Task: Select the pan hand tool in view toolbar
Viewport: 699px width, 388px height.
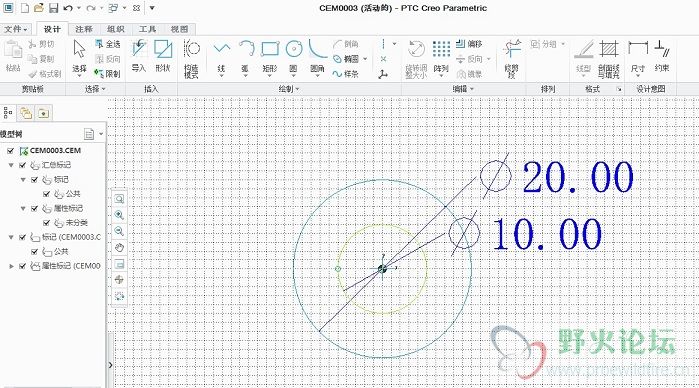Action: [x=119, y=248]
